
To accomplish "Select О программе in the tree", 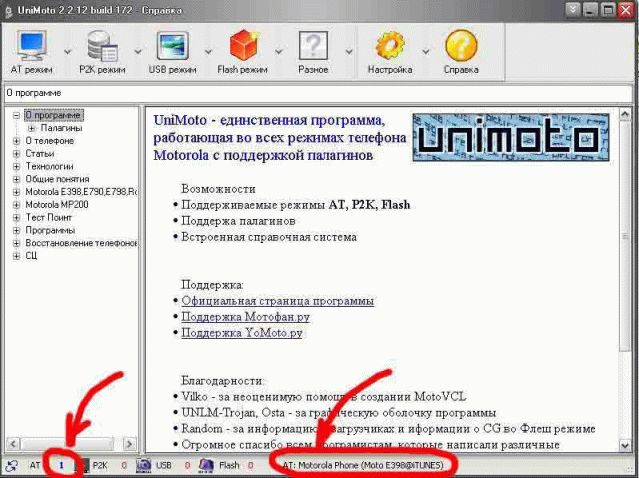I will [x=53, y=115].
